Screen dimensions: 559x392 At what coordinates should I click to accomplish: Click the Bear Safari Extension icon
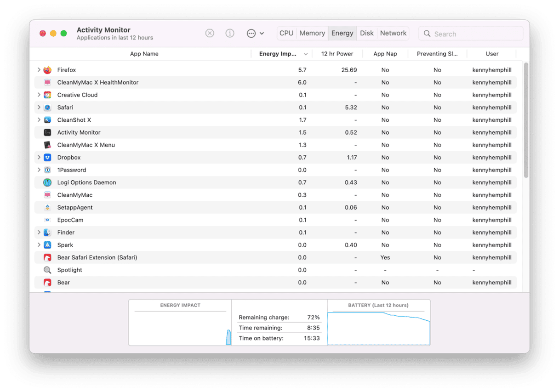click(x=47, y=257)
